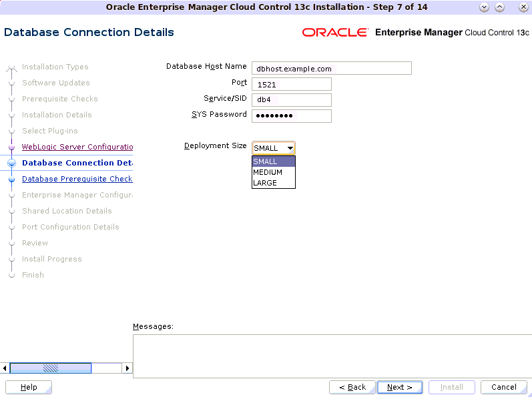Click the window roll-up title bar icon
Image resolution: width=532 pixels, height=397 pixels.
click(x=499, y=7)
